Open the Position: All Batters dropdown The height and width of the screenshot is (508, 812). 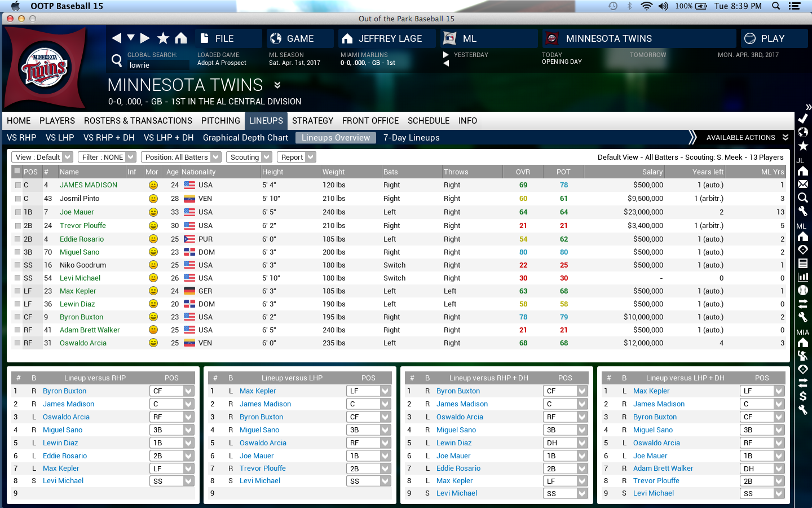[181, 157]
